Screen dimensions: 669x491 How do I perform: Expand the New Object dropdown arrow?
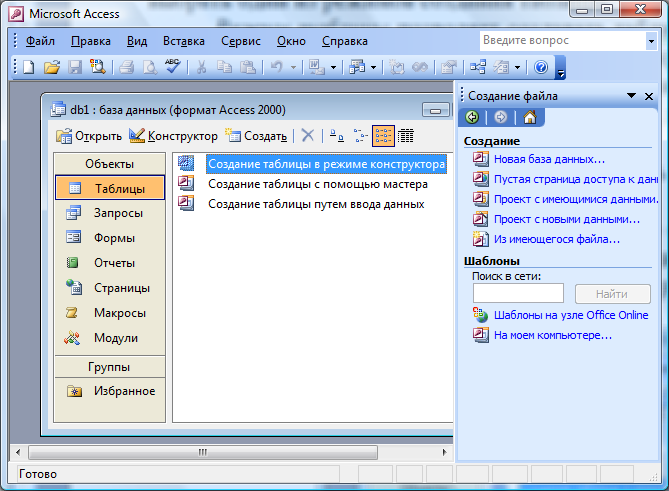[518, 67]
